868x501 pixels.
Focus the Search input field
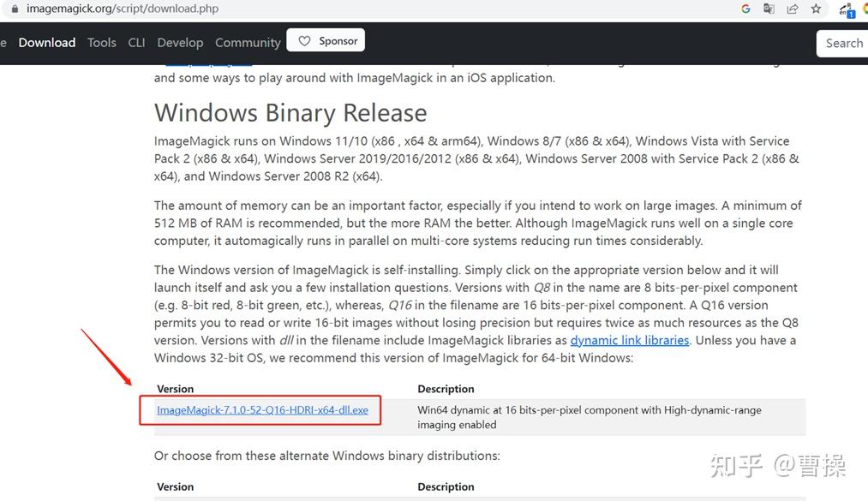click(x=842, y=43)
